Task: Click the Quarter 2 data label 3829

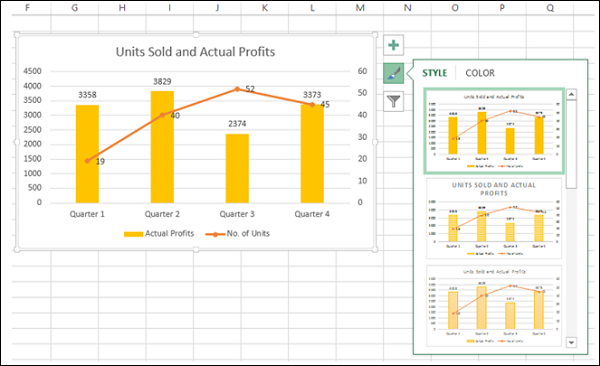Action: pyautogui.click(x=162, y=82)
